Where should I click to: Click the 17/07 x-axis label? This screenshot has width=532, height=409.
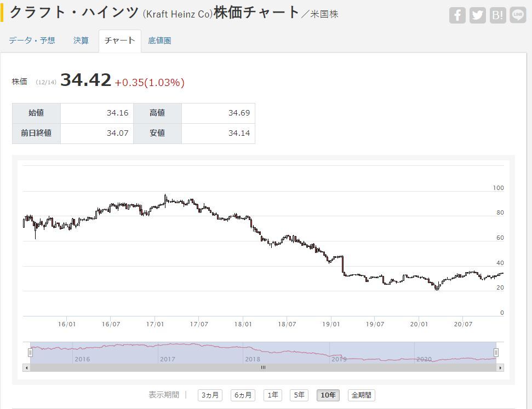199,324
